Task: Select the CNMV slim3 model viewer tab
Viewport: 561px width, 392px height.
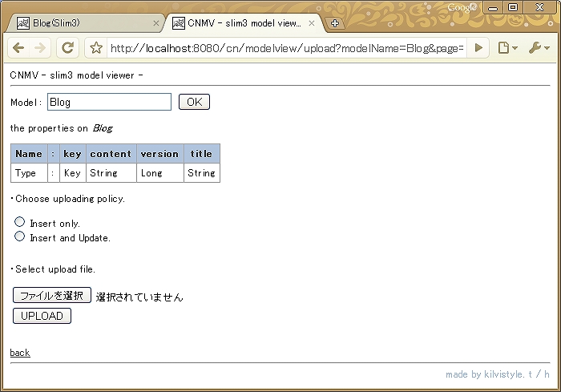Action: click(244, 23)
